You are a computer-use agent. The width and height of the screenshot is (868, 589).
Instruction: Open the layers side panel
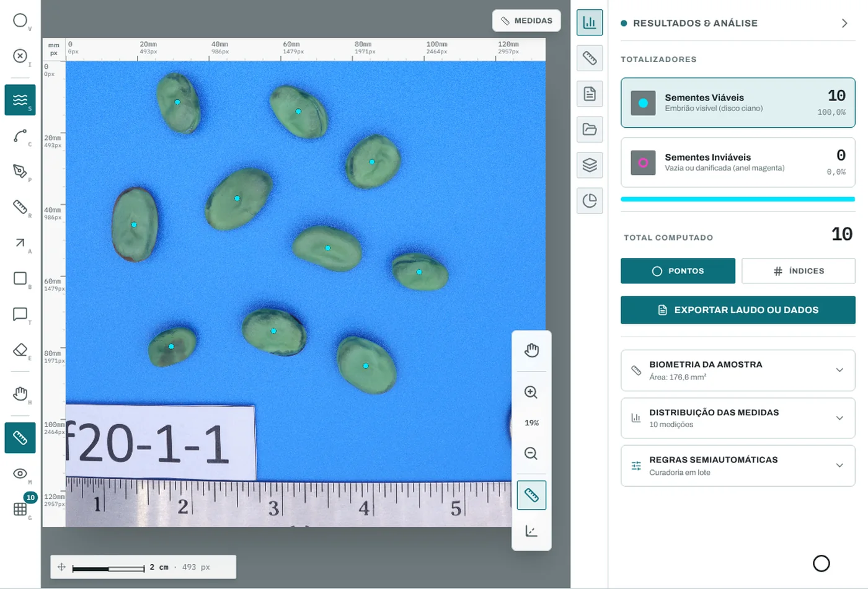coord(590,165)
